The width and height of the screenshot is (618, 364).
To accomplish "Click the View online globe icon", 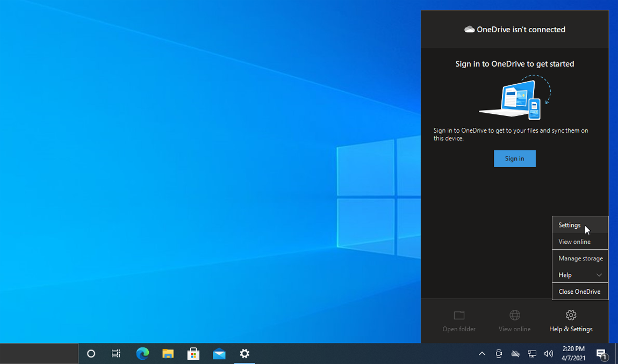I will pyautogui.click(x=514, y=315).
